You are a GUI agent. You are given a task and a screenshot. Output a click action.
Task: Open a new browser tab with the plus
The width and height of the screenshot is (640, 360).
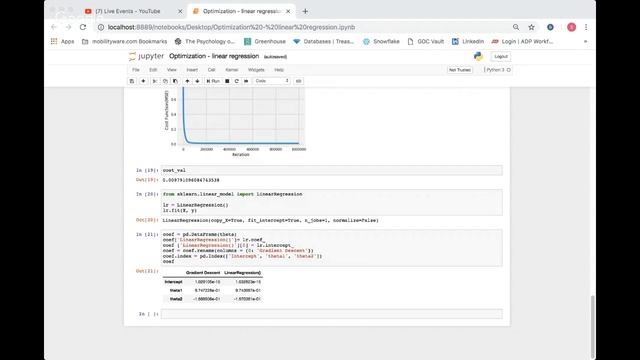[x=305, y=11]
